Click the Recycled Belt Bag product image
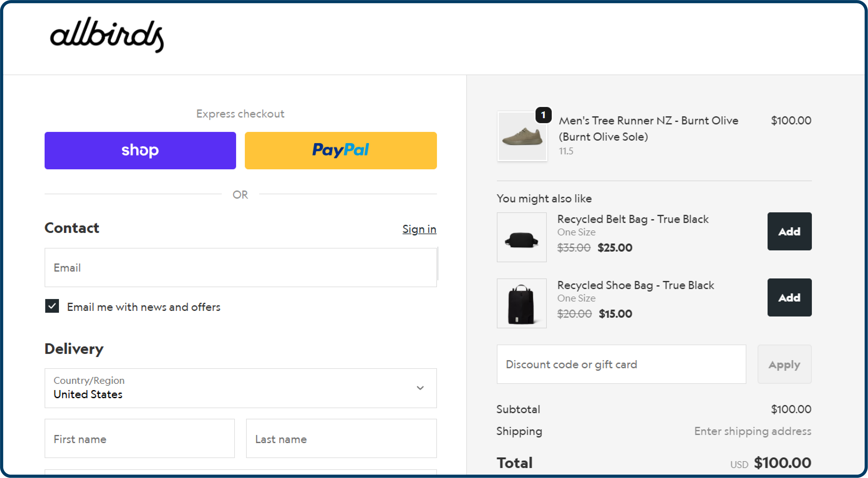The image size is (868, 478). coord(521,237)
